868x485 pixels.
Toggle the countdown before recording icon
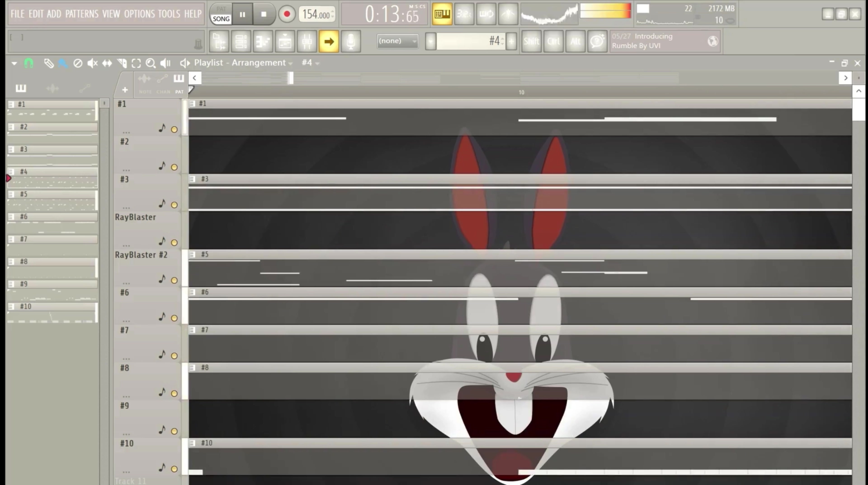coord(464,14)
